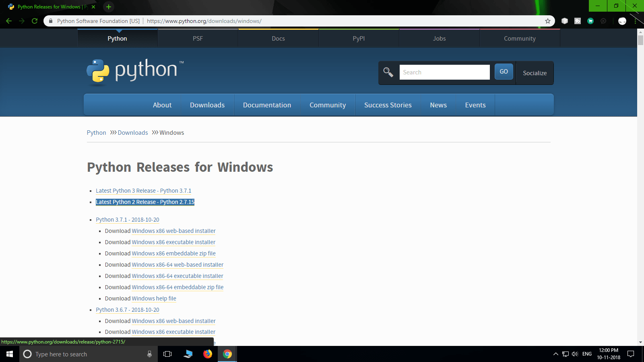Open Community in the main navigation

click(328, 105)
